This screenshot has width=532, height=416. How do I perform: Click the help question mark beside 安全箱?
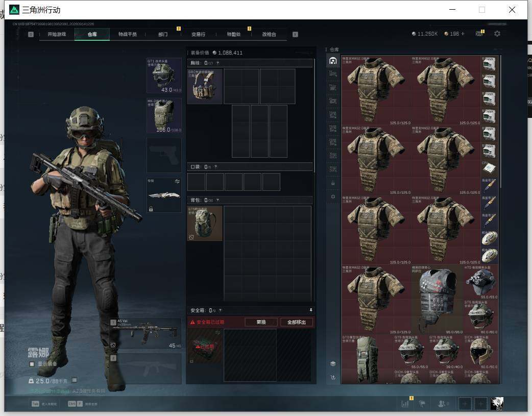coord(220,310)
